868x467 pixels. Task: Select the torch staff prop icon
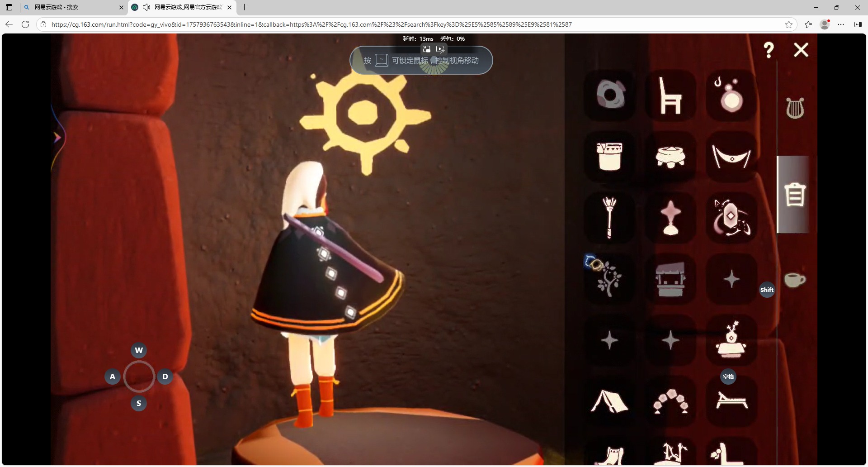click(610, 218)
